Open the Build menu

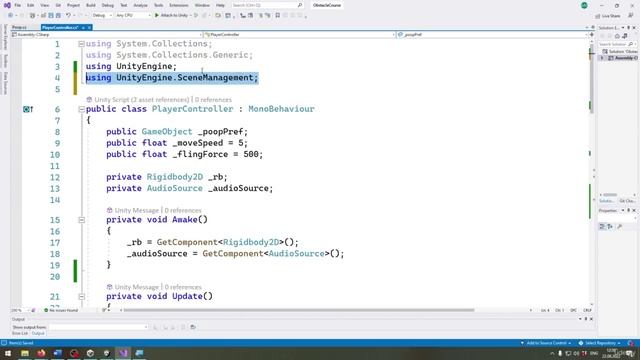point(91,5)
